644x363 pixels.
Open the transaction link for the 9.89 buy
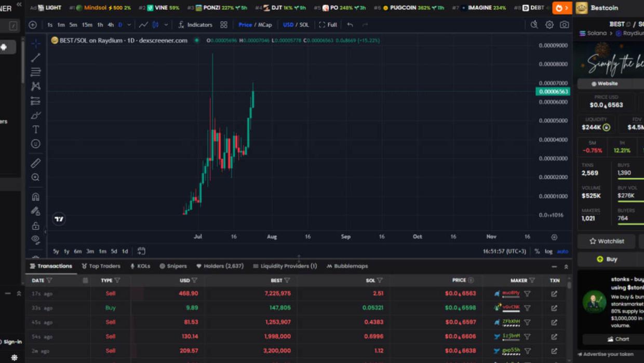pos(554,308)
